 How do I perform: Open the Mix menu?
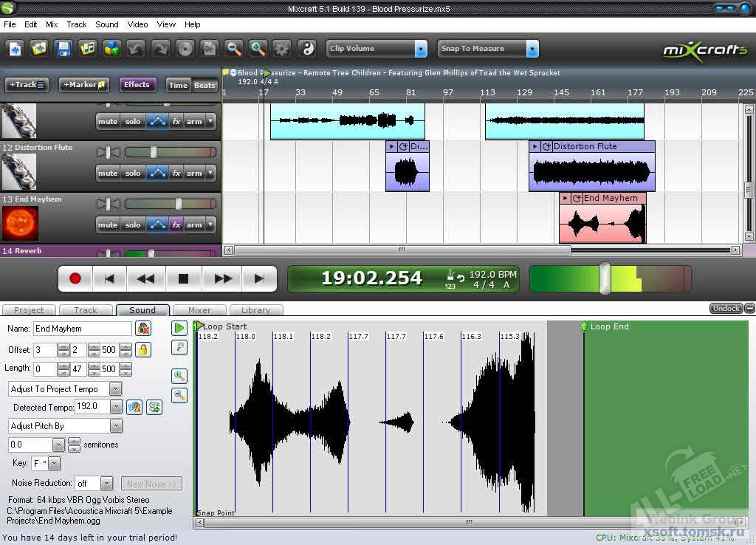[52, 24]
